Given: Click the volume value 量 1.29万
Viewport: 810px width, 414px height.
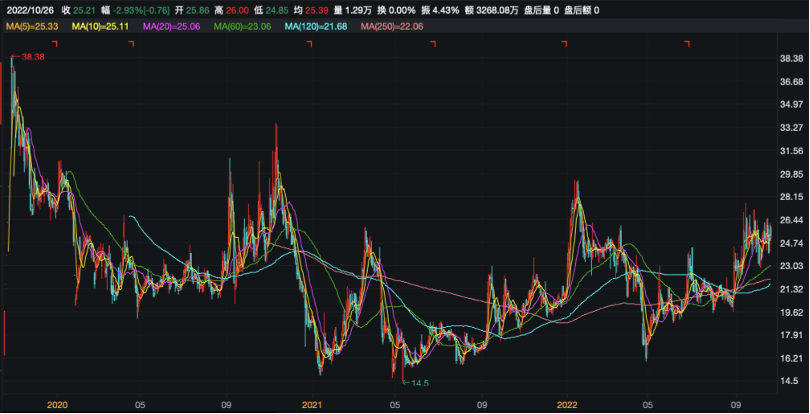Looking at the screenshot, I should coord(353,10).
